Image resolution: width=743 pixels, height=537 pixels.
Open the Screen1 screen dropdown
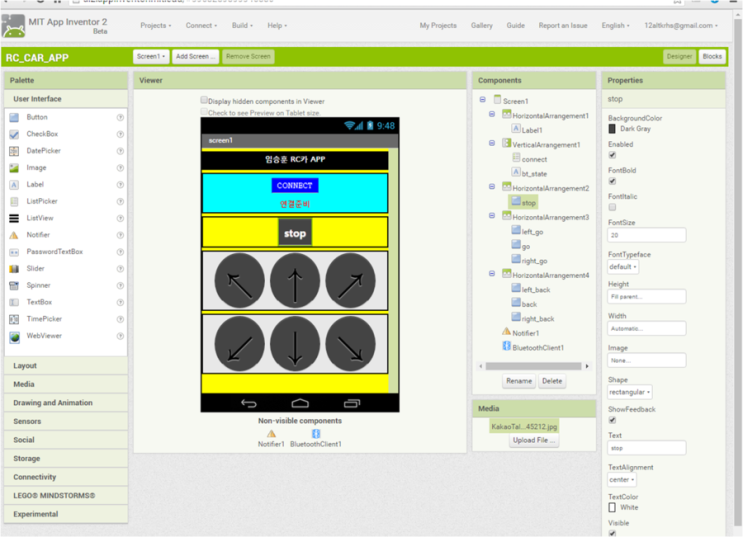click(x=151, y=56)
